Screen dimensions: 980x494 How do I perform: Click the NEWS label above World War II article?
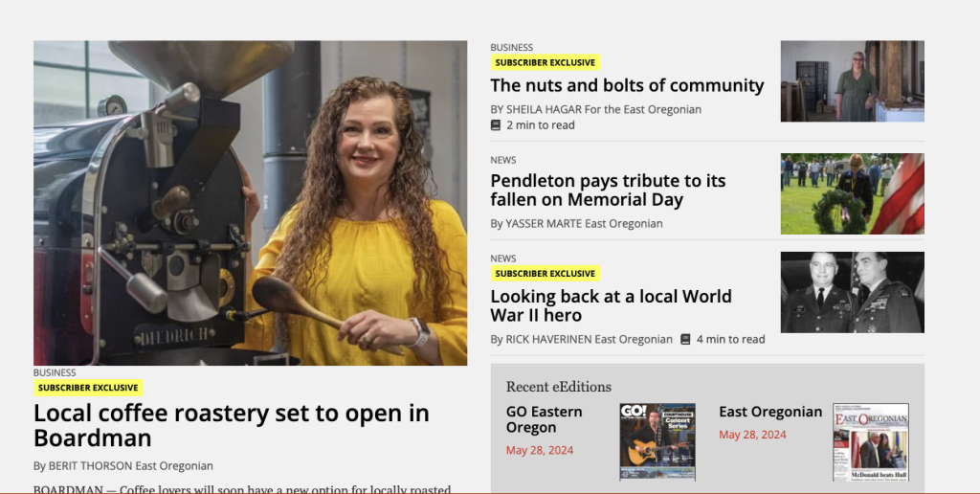click(x=503, y=258)
